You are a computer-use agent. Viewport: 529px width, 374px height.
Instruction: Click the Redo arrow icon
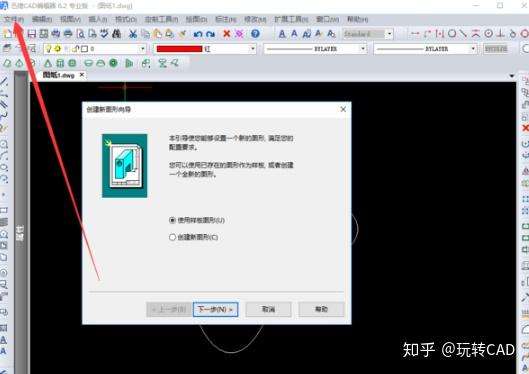click(x=211, y=34)
